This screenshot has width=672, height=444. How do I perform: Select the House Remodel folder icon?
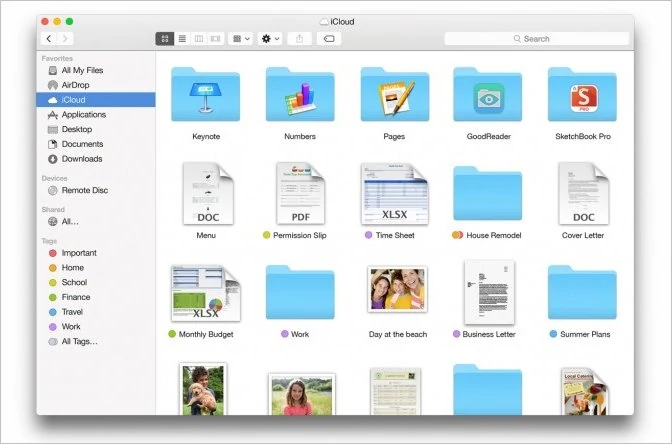(488, 193)
